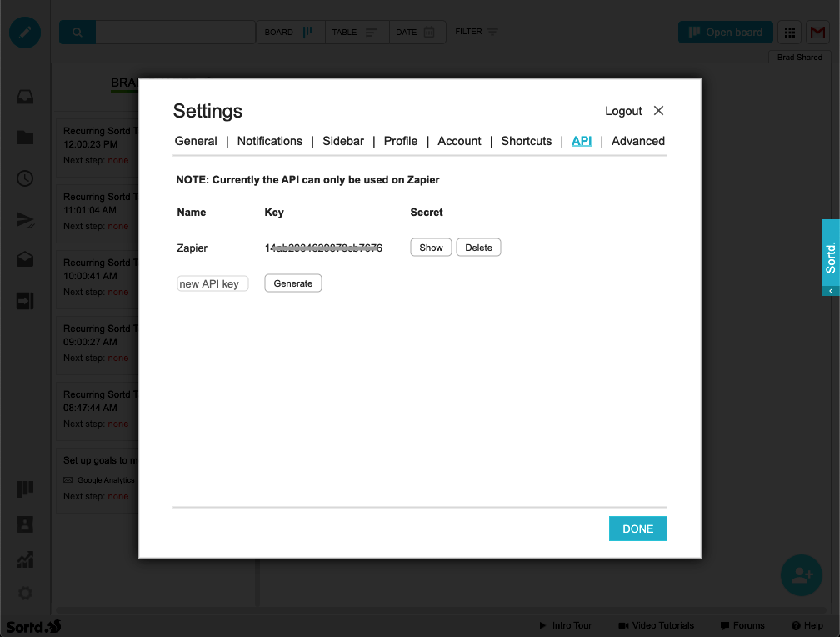Open the Forums link

[742, 625]
